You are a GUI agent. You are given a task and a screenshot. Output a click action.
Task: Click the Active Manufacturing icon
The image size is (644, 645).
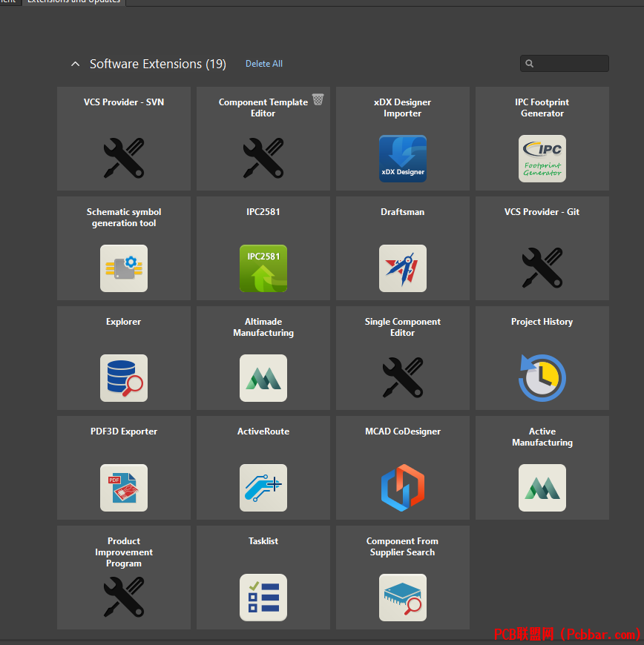pos(542,488)
